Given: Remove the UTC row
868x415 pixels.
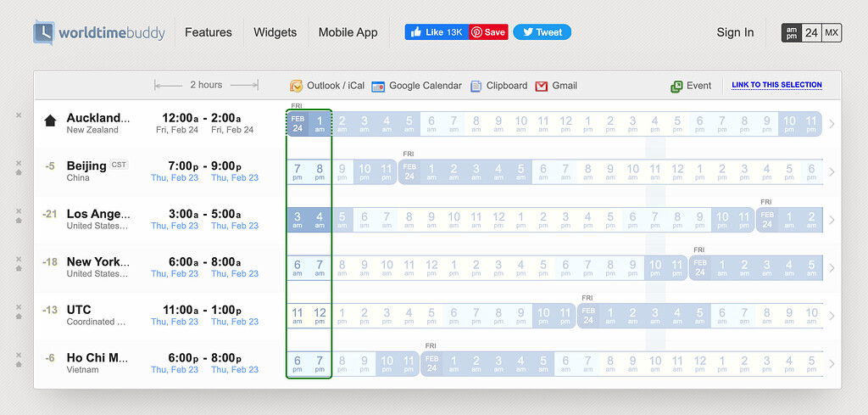Looking at the screenshot, I should click(19, 307).
